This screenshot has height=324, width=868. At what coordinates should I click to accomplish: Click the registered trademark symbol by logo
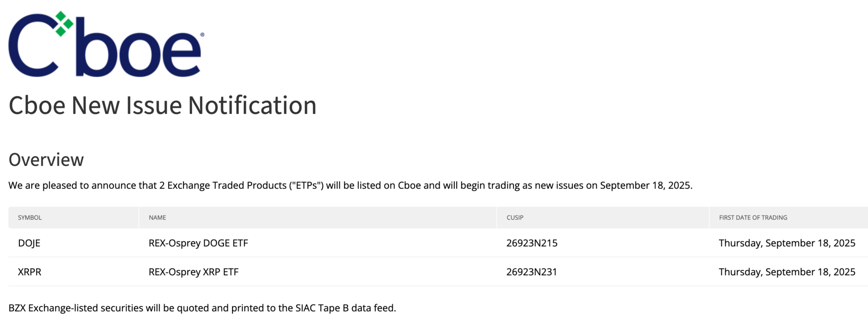point(202,34)
